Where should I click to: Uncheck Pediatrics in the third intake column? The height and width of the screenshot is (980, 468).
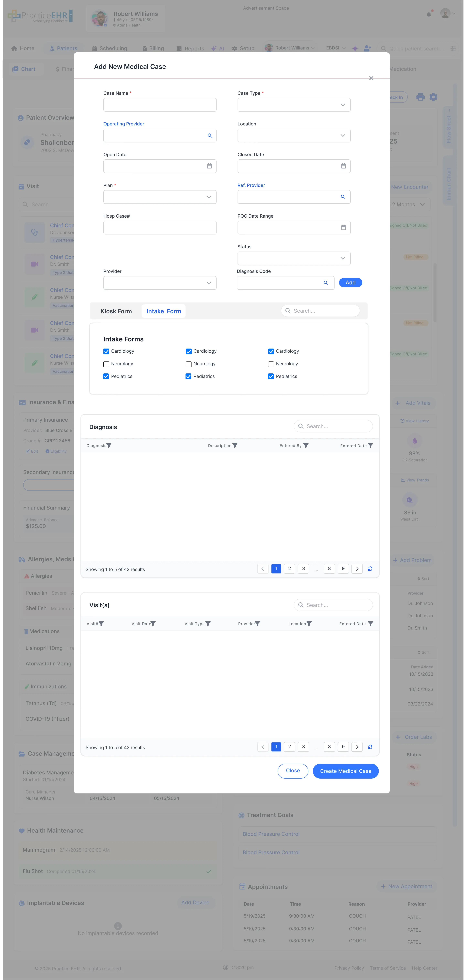tap(271, 376)
